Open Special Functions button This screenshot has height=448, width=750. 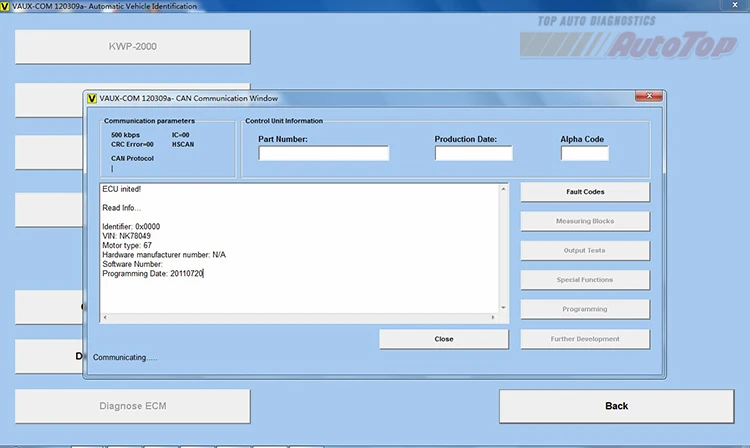tap(585, 280)
